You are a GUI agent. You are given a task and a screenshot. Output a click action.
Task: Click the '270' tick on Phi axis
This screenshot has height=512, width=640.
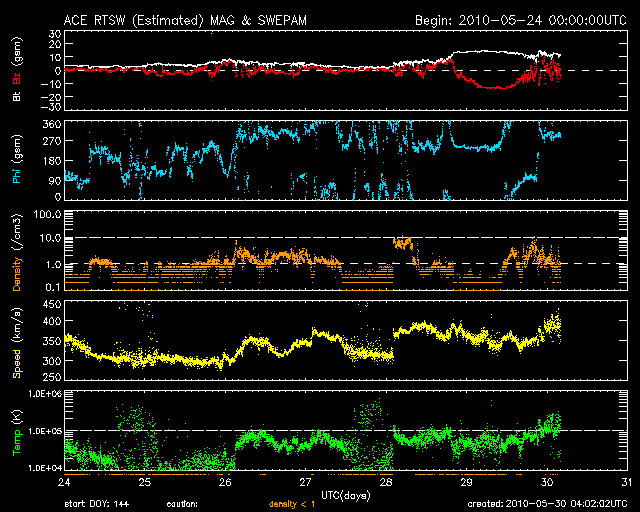point(52,141)
